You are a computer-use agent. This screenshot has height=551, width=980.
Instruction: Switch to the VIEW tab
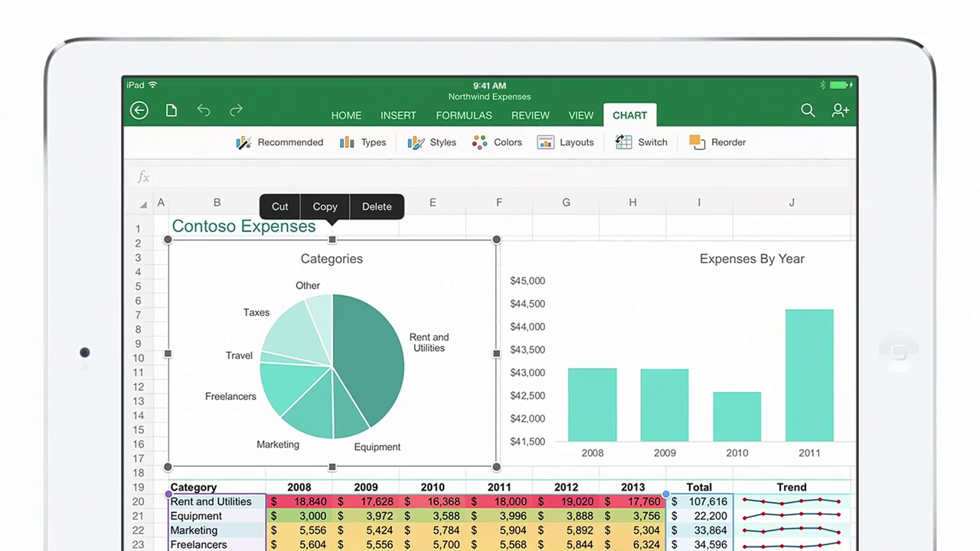581,116
